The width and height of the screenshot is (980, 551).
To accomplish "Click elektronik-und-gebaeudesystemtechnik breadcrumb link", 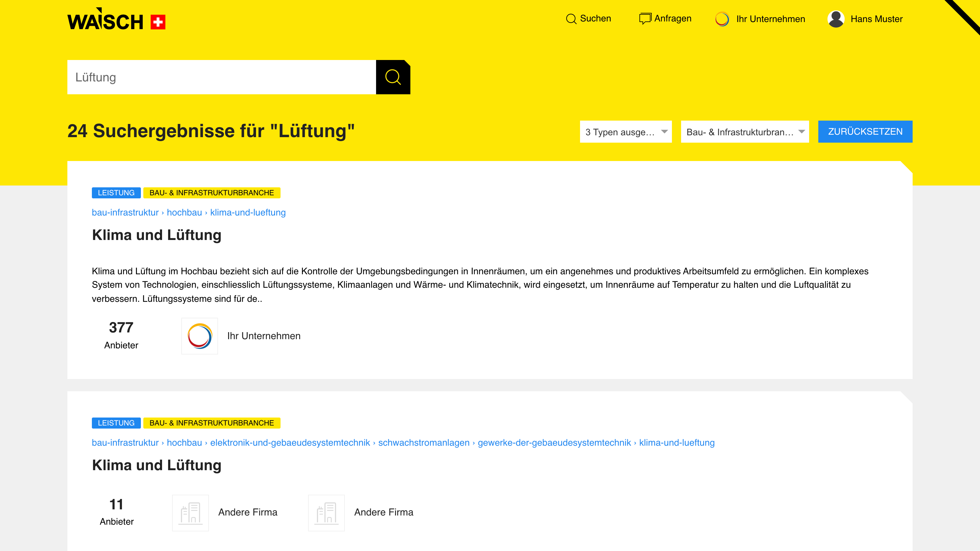I will [290, 443].
